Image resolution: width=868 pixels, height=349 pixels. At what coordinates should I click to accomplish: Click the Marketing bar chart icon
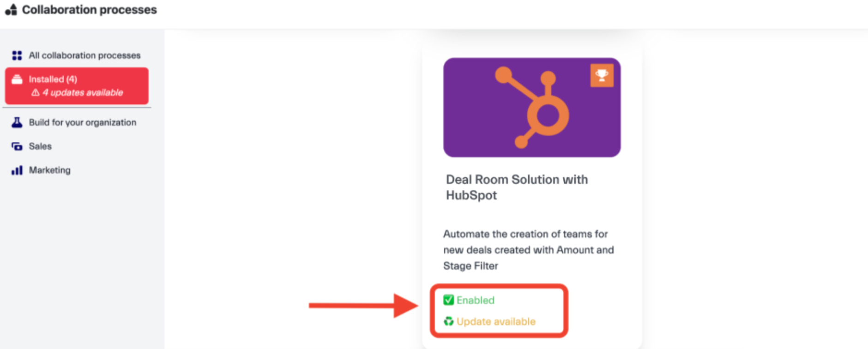17,170
